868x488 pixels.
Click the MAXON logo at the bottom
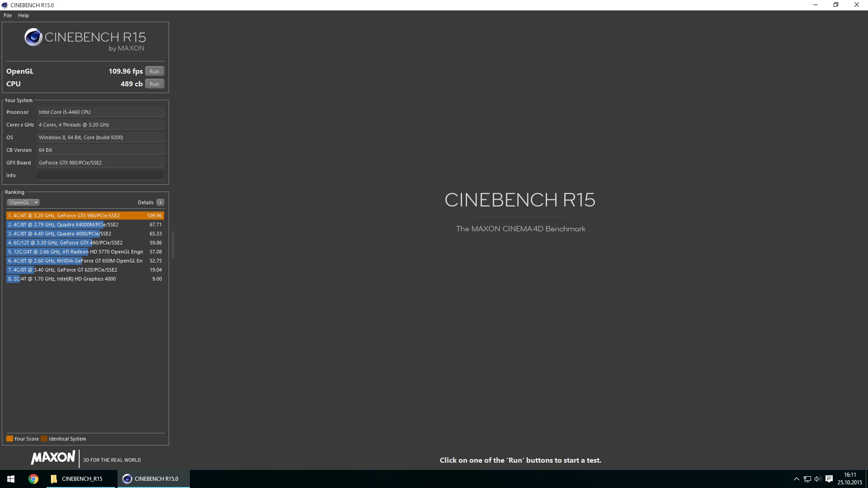pyautogui.click(x=53, y=458)
